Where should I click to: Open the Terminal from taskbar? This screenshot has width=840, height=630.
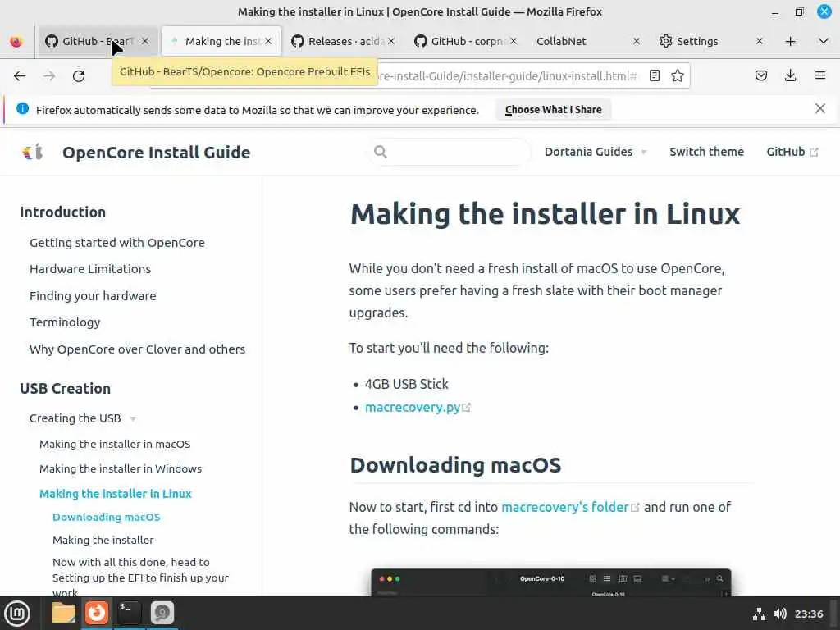click(129, 613)
